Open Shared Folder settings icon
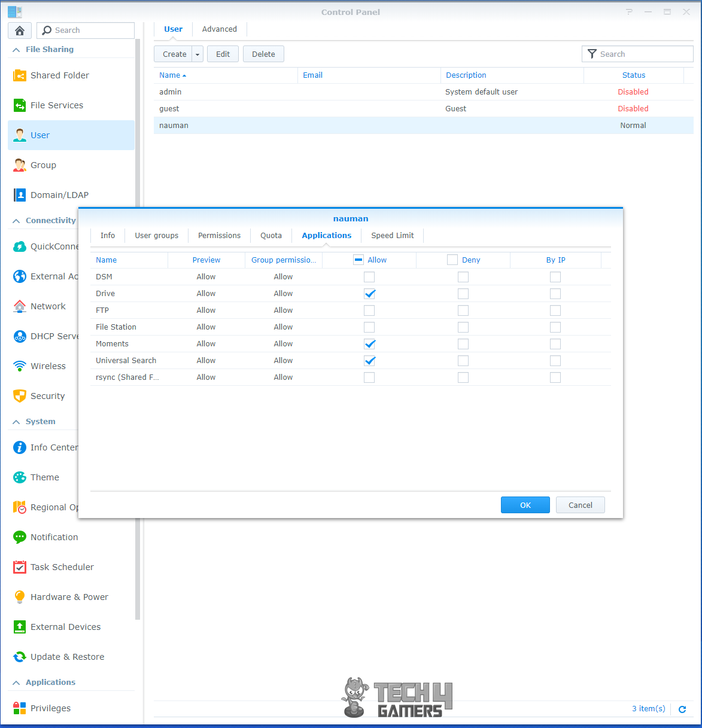This screenshot has height=728, width=702. [20, 75]
